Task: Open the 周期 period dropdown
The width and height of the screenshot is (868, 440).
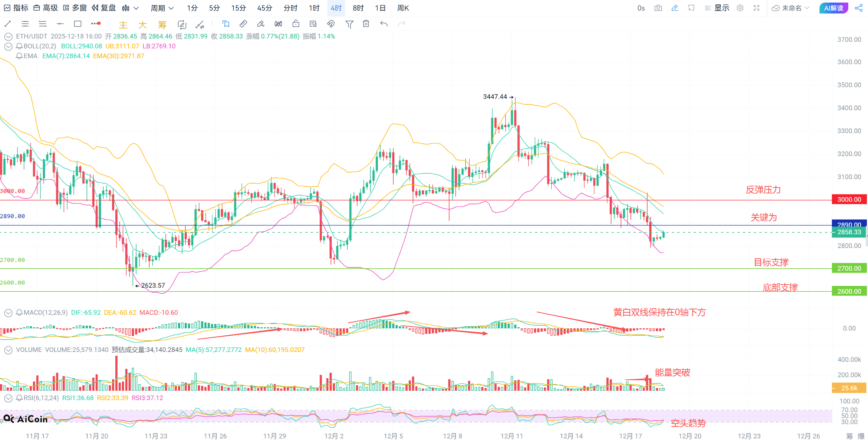Action: click(162, 8)
